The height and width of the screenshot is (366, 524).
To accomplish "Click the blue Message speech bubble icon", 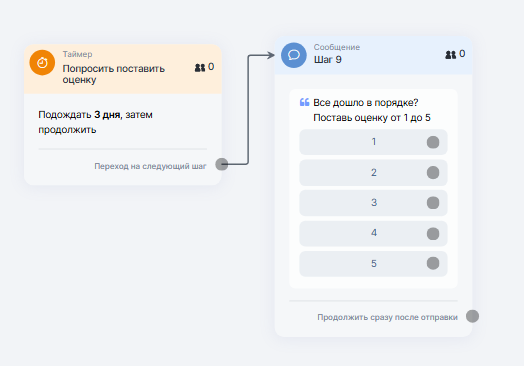I will tap(294, 55).
